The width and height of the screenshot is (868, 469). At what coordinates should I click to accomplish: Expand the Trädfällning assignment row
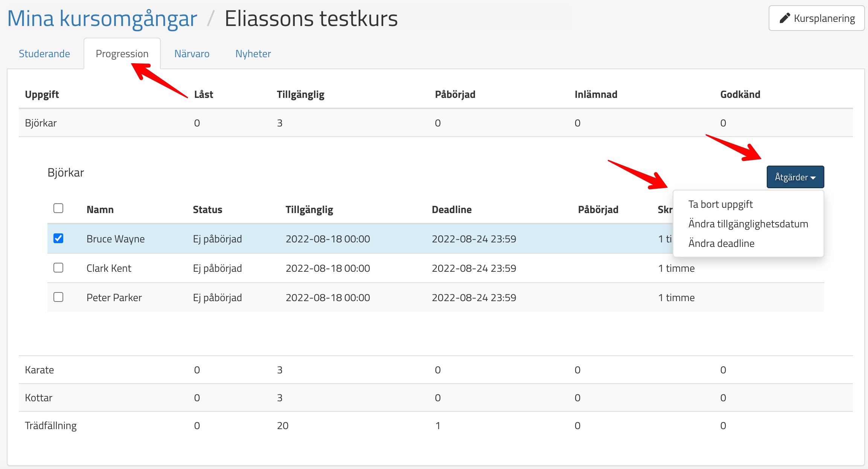tap(50, 425)
